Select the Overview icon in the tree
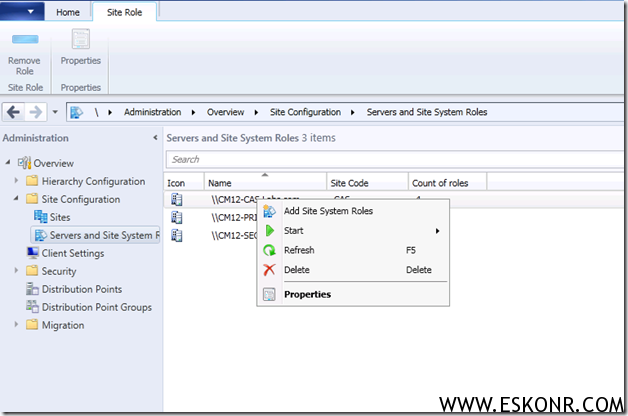Image resolution: width=628 pixels, height=416 pixels. point(24,163)
